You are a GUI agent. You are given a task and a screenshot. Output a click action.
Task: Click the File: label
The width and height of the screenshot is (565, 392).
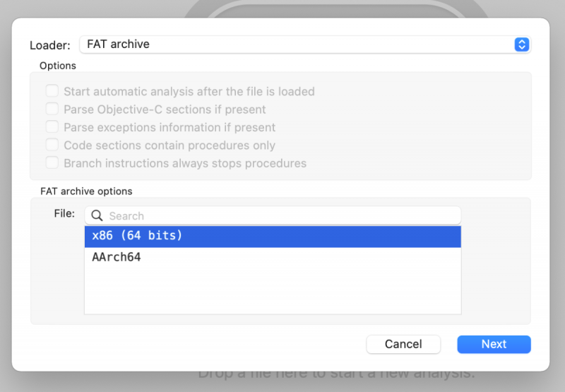click(x=64, y=213)
